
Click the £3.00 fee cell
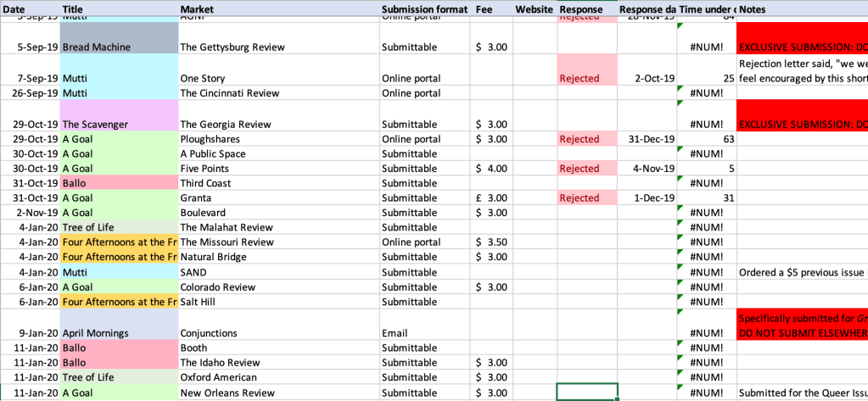[x=493, y=198]
